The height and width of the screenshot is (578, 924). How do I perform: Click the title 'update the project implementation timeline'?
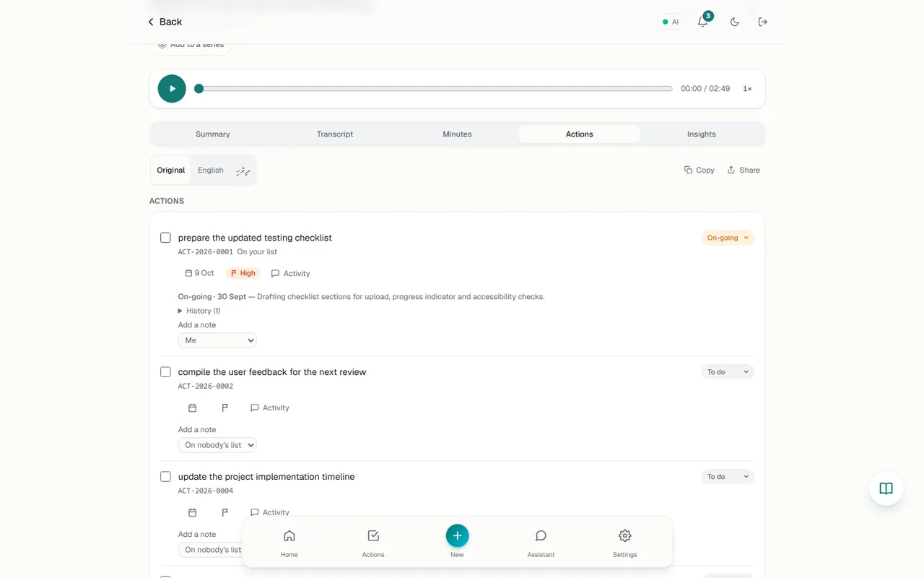pos(266,477)
